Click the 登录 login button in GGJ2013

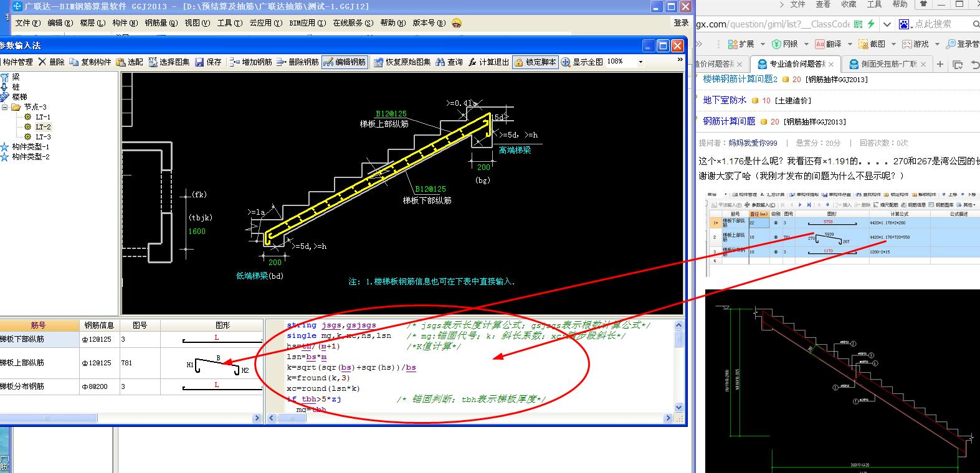coord(681,23)
